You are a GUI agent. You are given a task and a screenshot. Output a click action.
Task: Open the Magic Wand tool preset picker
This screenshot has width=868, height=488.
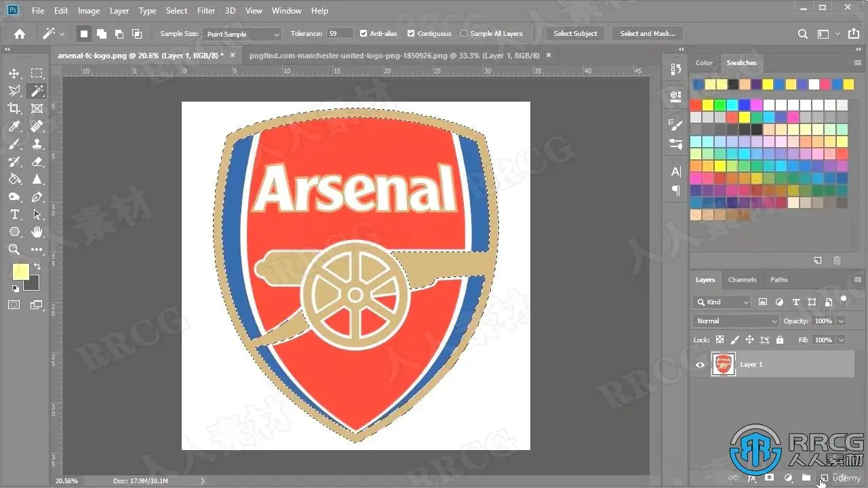pos(54,34)
